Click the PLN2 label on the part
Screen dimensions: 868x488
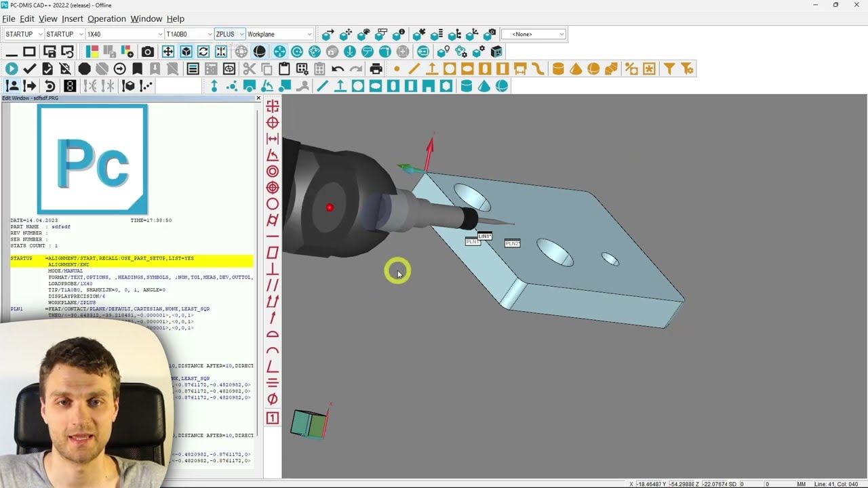pos(513,243)
